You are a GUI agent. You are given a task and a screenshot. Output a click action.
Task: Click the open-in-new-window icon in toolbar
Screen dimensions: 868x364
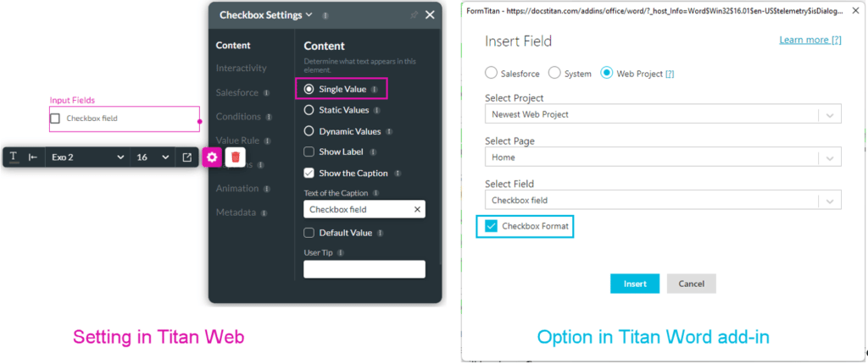click(x=187, y=157)
